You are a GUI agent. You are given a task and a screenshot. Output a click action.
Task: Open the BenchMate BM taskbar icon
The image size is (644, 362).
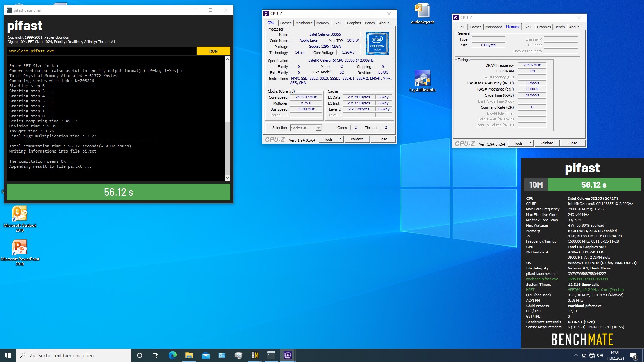tap(255, 355)
